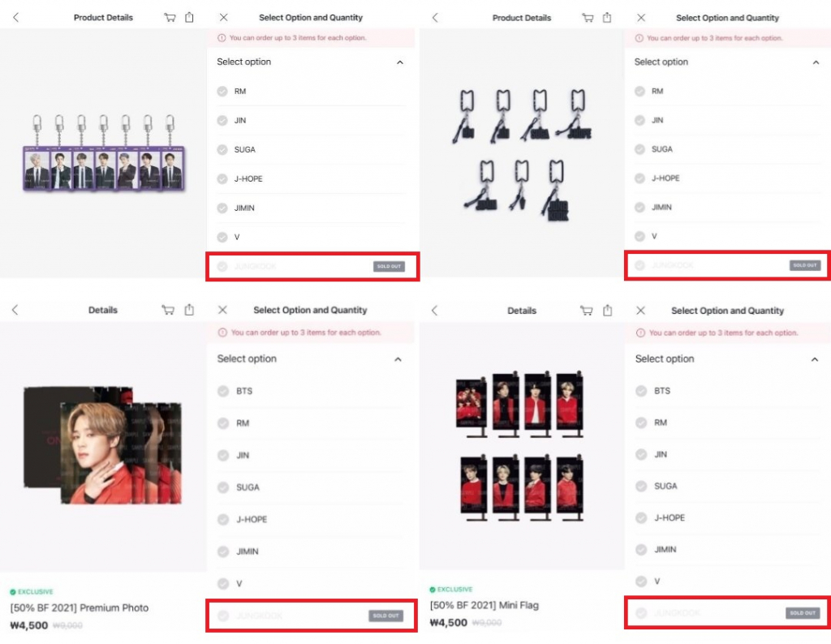The height and width of the screenshot is (644, 831).
Task: Choose the SUGA option beside the Mini Flag product
Action: [x=727, y=486]
